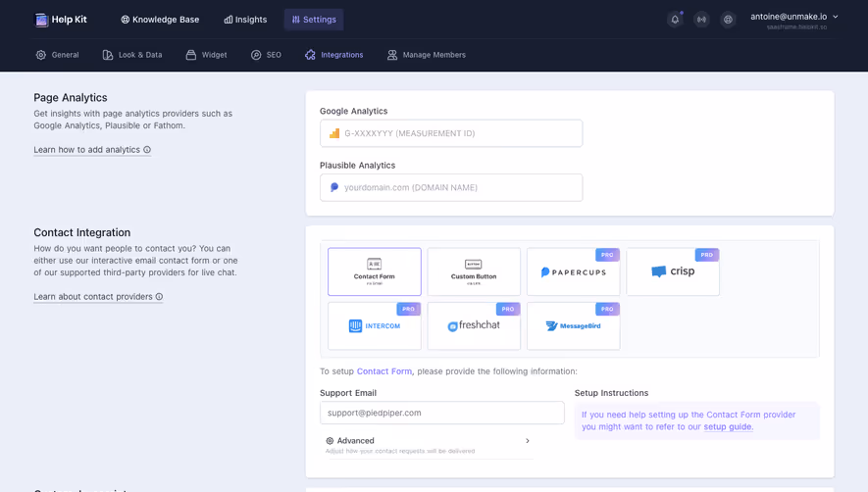Click the Contact Form link in setup text
Image resolution: width=868 pixels, height=492 pixels.
pyautogui.click(x=384, y=371)
